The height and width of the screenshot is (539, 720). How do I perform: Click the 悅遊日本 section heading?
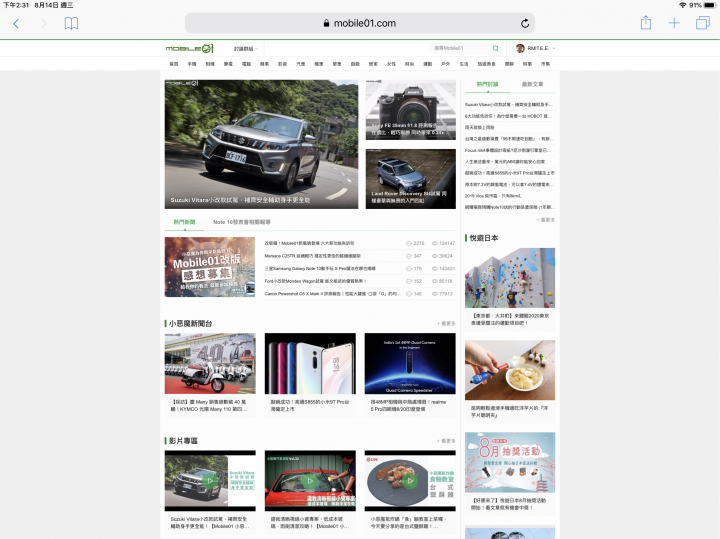pos(484,238)
